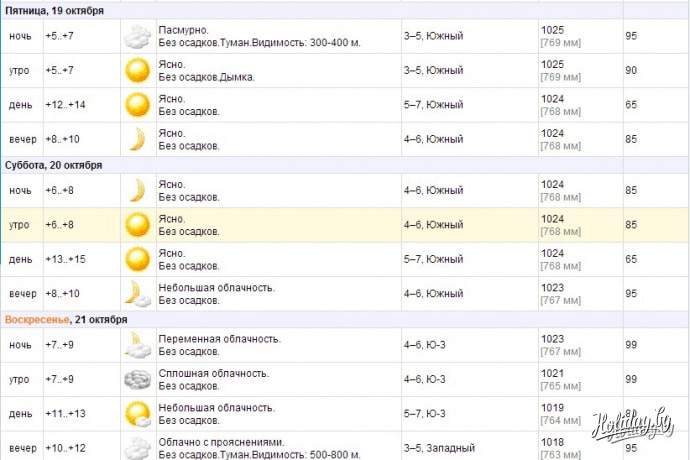Screen dimensions: 690x460
Task: Click the humidity value 90 for Friday morning
Action: click(x=631, y=71)
